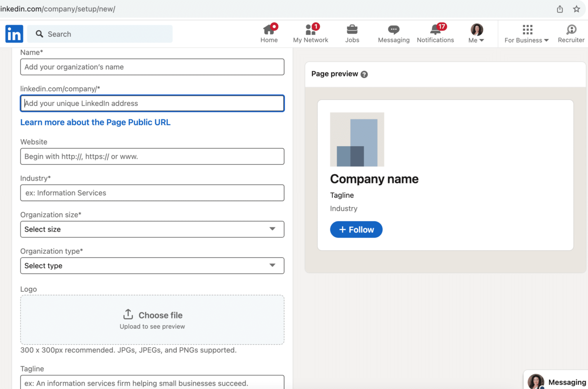Viewport: 588px width, 389px height.
Task: Expand the For Business menu
Action: [526, 34]
